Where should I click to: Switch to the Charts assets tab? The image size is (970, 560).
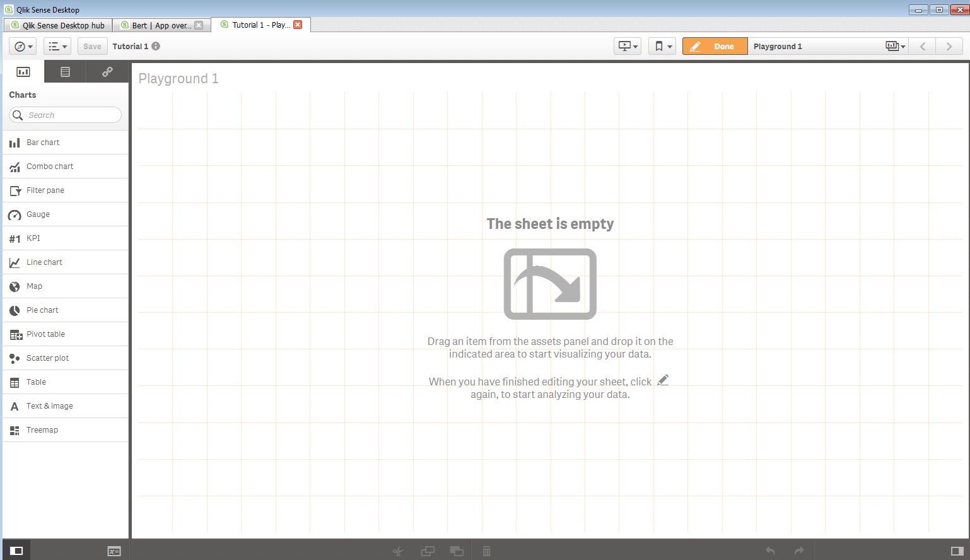tap(23, 72)
